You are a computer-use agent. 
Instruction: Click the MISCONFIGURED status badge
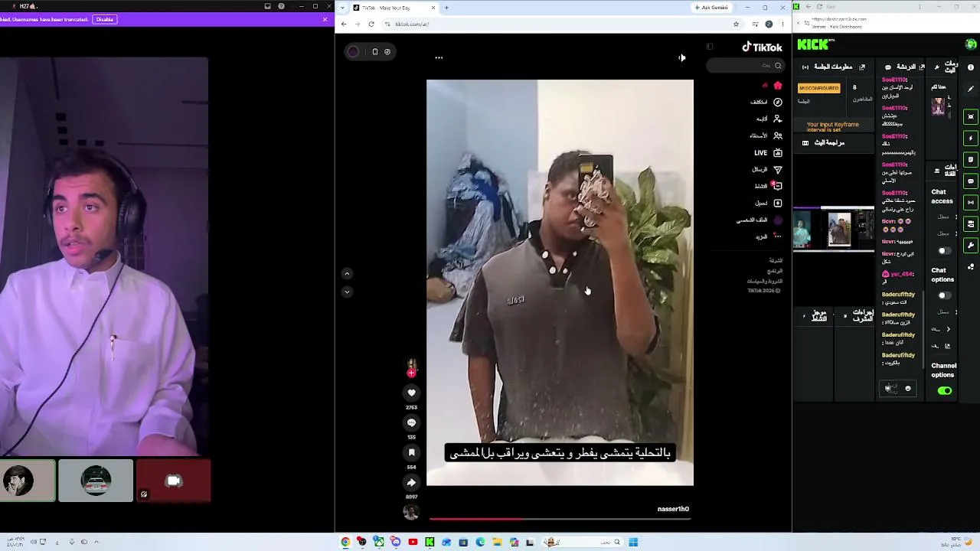click(818, 88)
